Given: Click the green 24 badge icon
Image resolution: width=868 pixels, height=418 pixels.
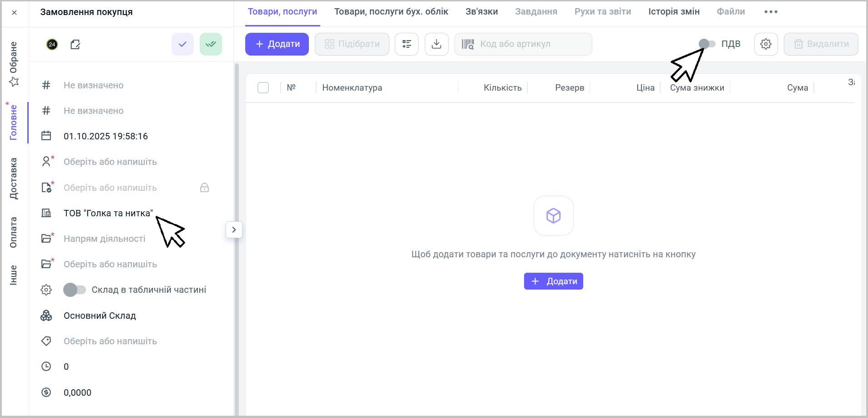Looking at the screenshot, I should pyautogui.click(x=52, y=44).
